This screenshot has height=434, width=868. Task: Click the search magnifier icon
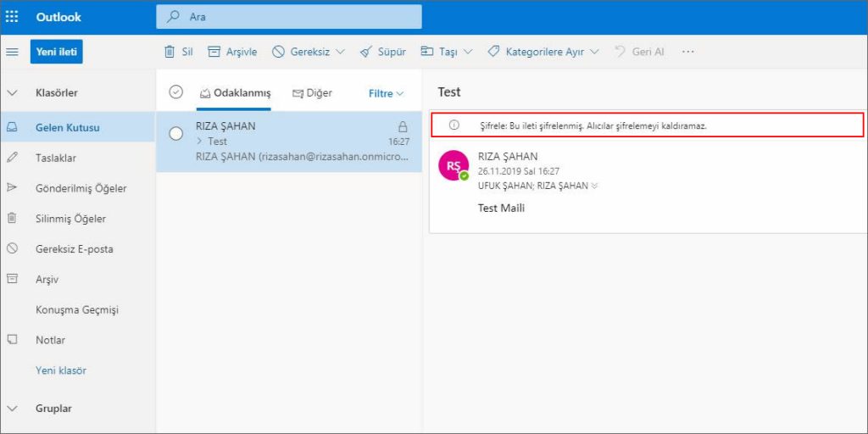click(173, 17)
